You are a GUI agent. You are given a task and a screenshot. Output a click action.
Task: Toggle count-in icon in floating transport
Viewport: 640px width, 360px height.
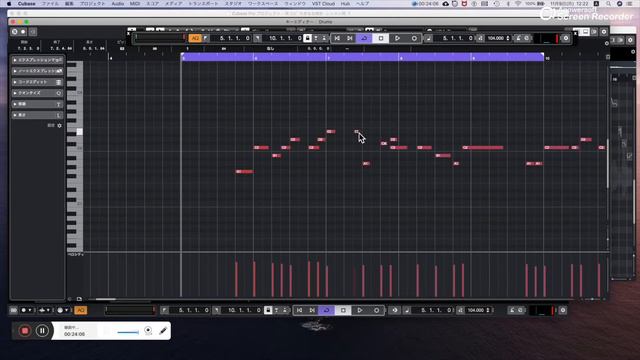tap(527, 38)
